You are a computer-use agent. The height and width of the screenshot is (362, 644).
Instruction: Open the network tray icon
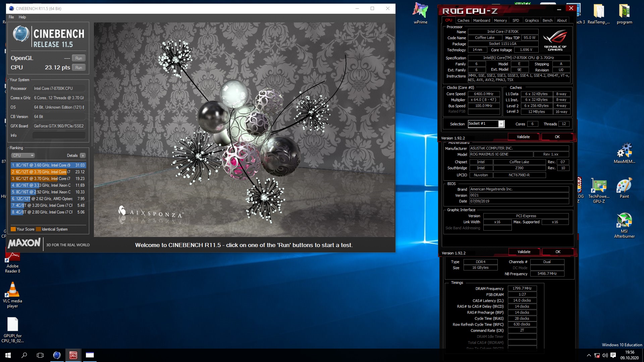[x=597, y=355]
